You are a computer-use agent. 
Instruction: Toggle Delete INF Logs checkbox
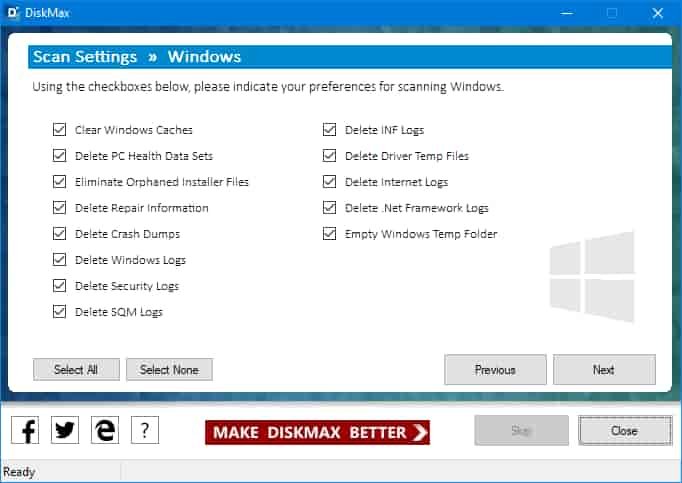[329, 130]
